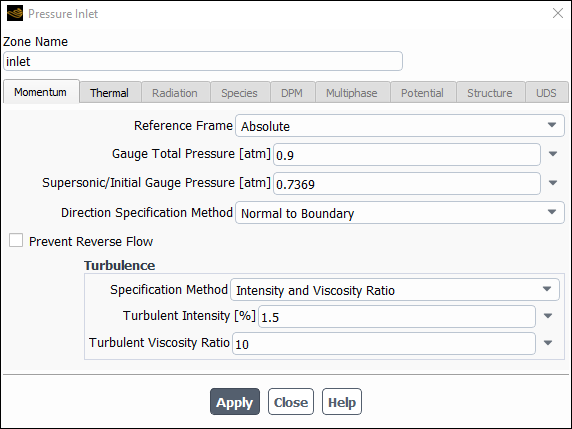The image size is (572, 429).
Task: Expand the Direction Specification Method dropdown
Action: pos(400,213)
